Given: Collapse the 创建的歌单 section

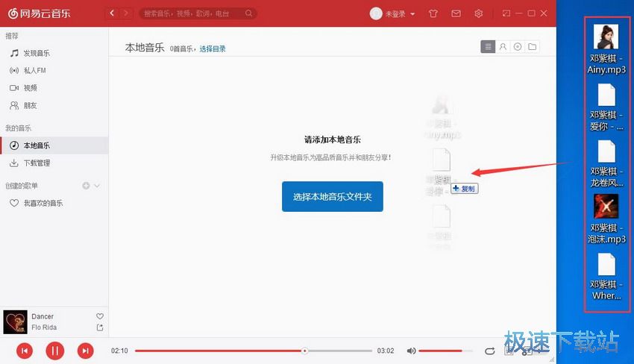Looking at the screenshot, I should pyautogui.click(x=97, y=186).
